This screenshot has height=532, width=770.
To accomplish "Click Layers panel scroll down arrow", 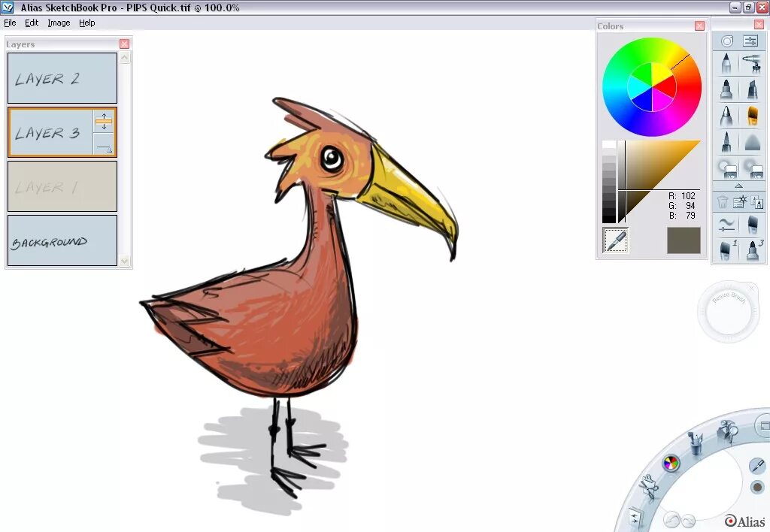I will (x=125, y=261).
